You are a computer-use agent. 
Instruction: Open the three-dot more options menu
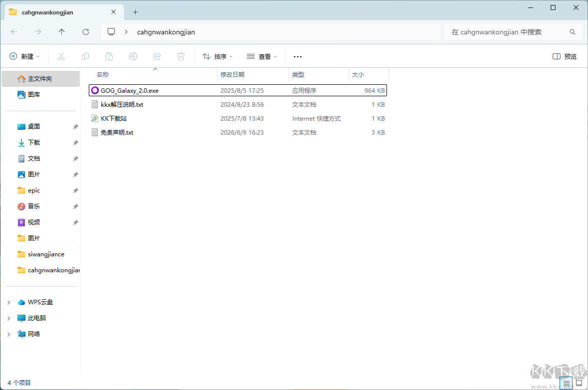point(298,57)
